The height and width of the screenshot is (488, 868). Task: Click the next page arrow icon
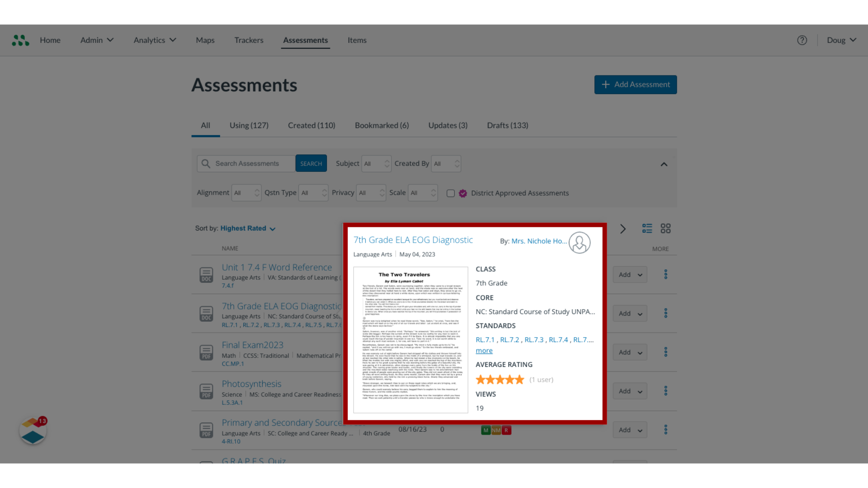click(x=623, y=228)
